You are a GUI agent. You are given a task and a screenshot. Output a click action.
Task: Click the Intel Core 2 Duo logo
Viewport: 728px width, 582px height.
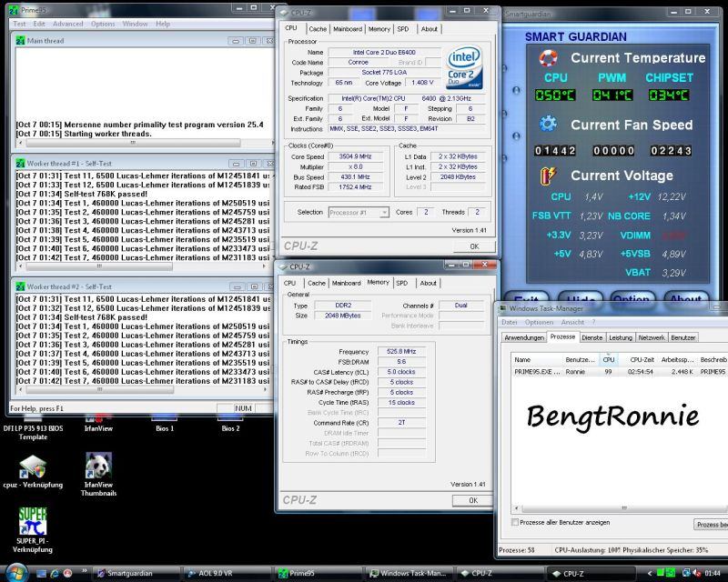point(464,67)
